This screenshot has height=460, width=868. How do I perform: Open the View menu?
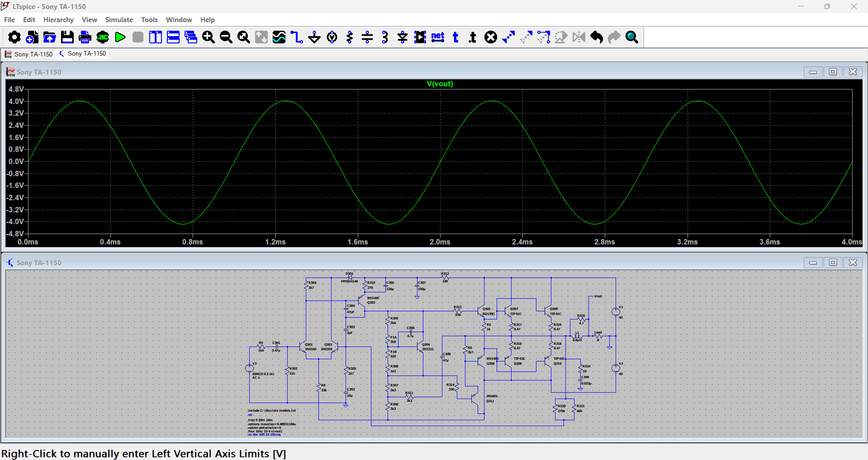point(90,20)
